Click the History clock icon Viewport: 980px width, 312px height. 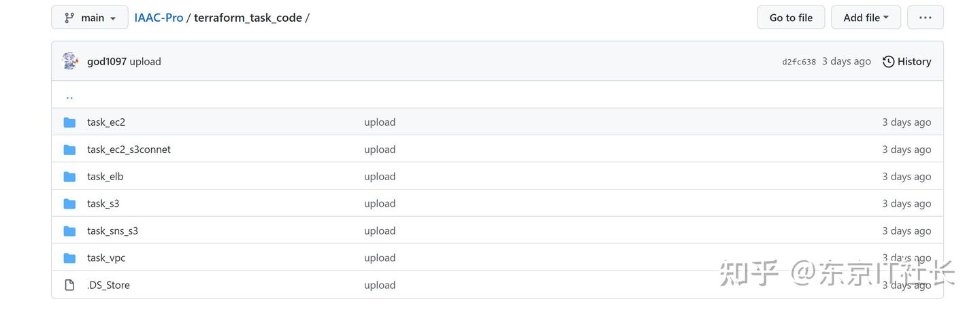888,62
